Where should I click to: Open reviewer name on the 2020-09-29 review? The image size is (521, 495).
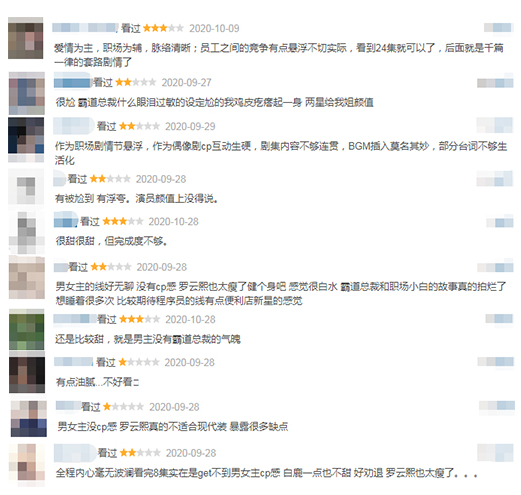point(74,126)
